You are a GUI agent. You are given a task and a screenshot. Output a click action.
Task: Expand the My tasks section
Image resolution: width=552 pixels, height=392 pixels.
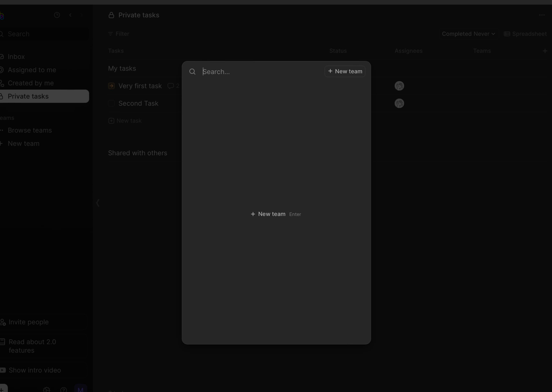pyautogui.click(x=122, y=68)
